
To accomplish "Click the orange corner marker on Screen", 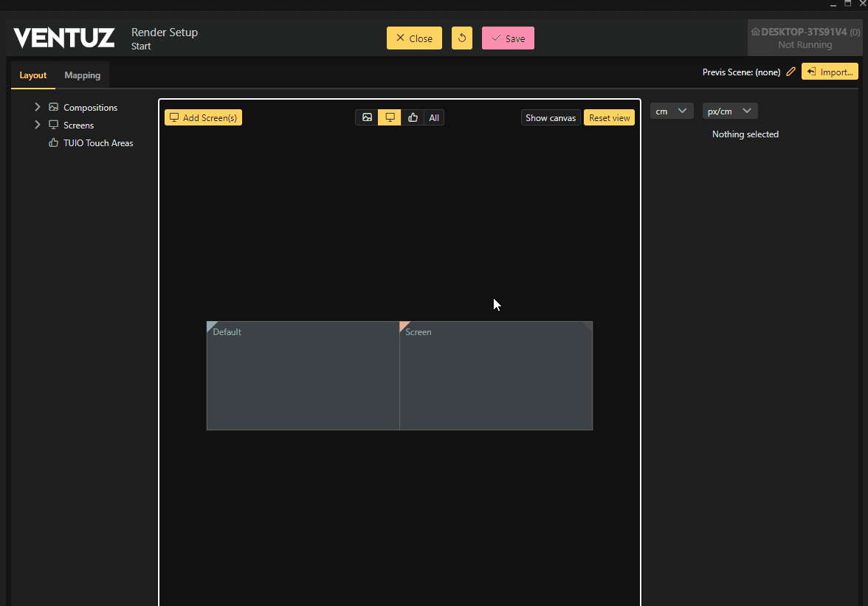I will point(403,325).
